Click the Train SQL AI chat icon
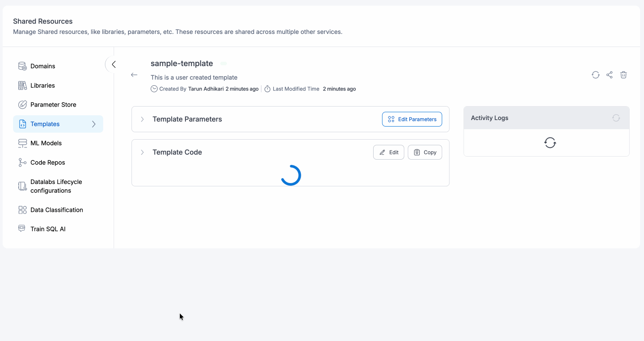The image size is (644, 341). pyautogui.click(x=22, y=228)
